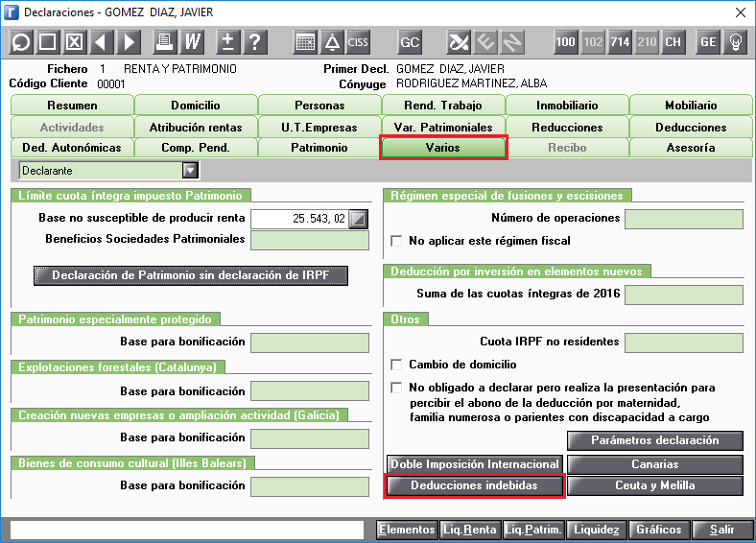Go to previous record with left arrow
The height and width of the screenshot is (543, 756).
102,42
